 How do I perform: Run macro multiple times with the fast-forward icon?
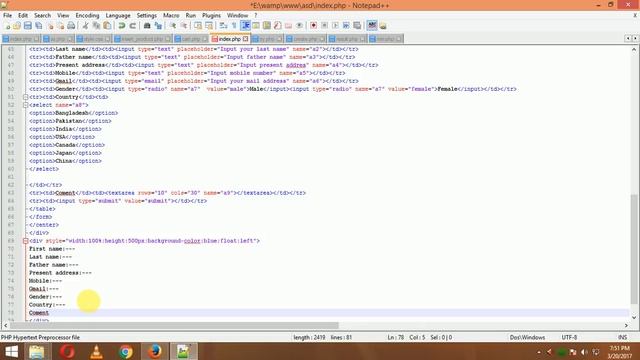pos(346,26)
